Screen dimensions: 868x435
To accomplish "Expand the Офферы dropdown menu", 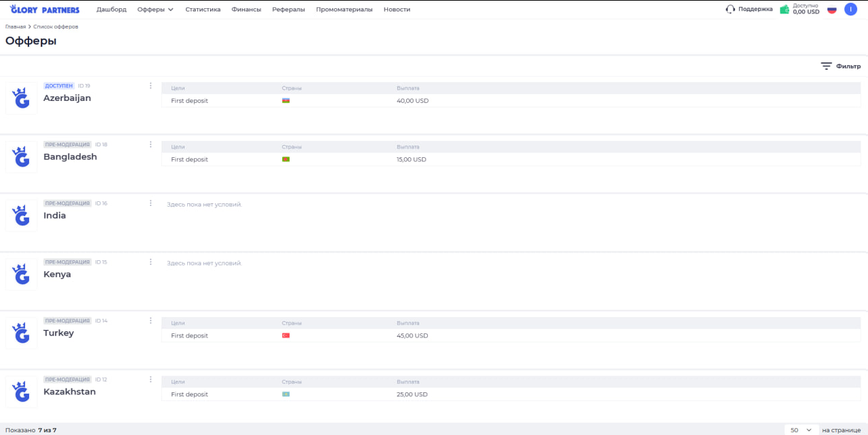I will 155,9.
